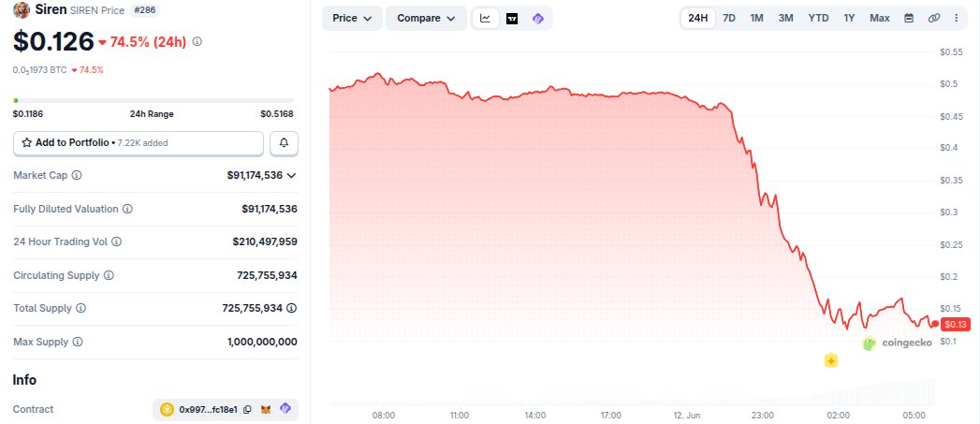
Task: Expand the Market Cap chevron
Action: [x=291, y=176]
